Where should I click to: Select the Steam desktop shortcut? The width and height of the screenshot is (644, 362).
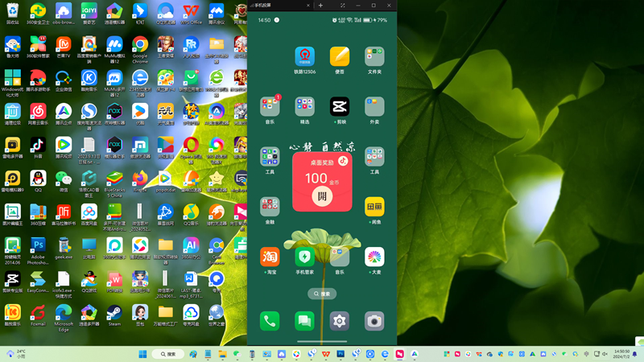pyautogui.click(x=114, y=315)
